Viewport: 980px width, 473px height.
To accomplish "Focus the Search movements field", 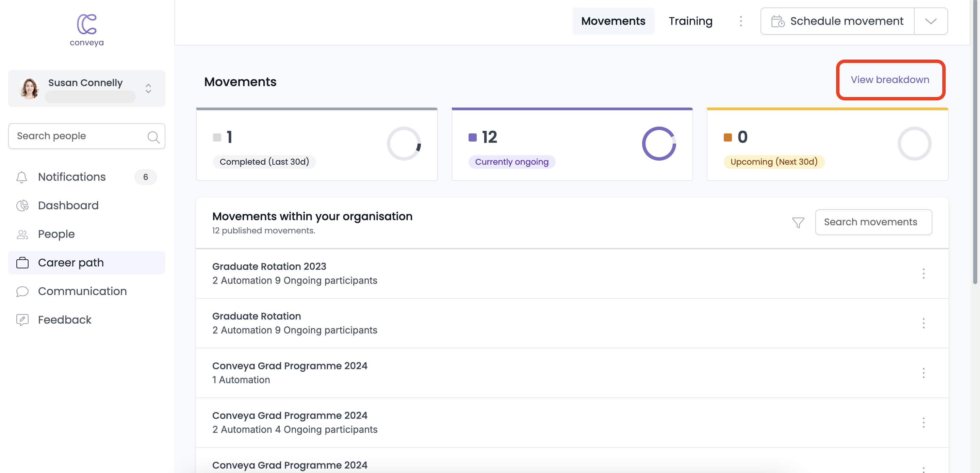I will [873, 222].
